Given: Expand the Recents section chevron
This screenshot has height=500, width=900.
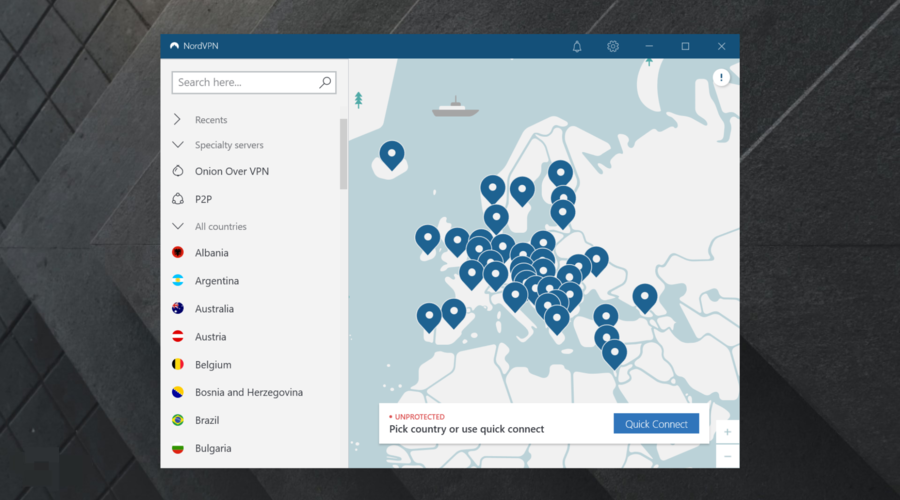Looking at the screenshot, I should point(177,119).
